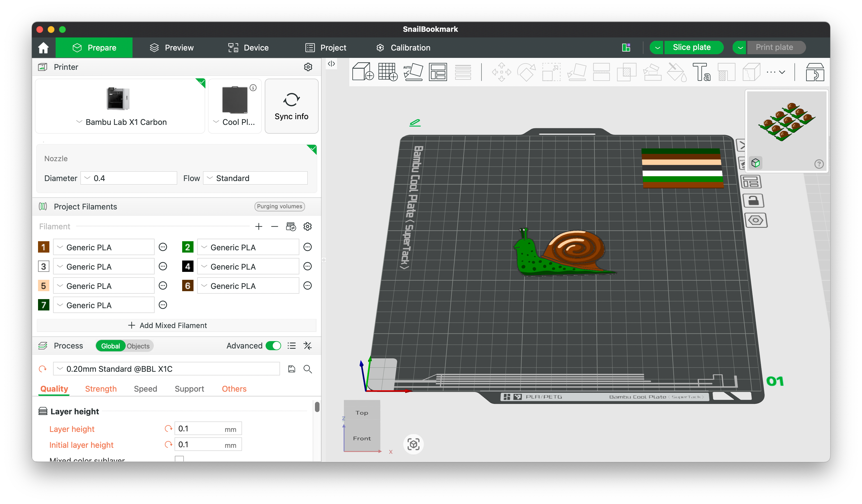The image size is (862, 504).
Task: Click the plate name edit pencil icon
Action: pyautogui.click(x=415, y=123)
